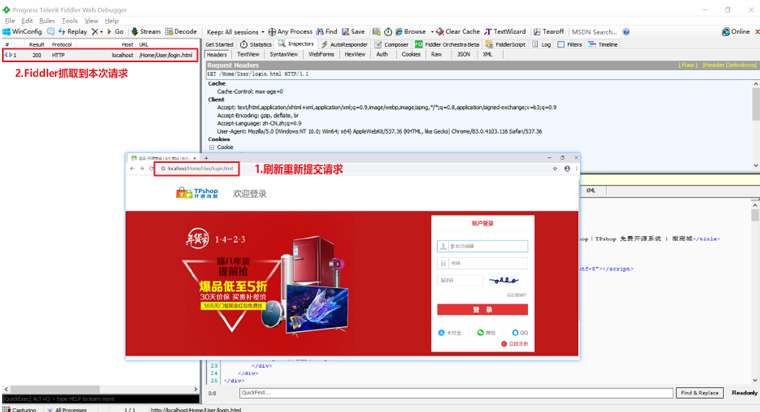The image size is (760, 412).
Task: Select the request JSON inspector tab
Action: (464, 54)
